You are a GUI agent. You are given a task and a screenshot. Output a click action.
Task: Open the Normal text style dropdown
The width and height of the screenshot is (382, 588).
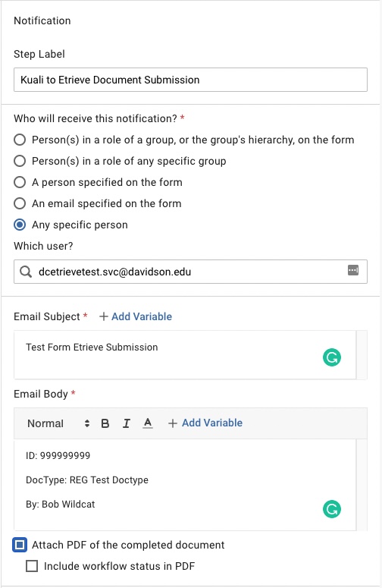[x=58, y=423]
